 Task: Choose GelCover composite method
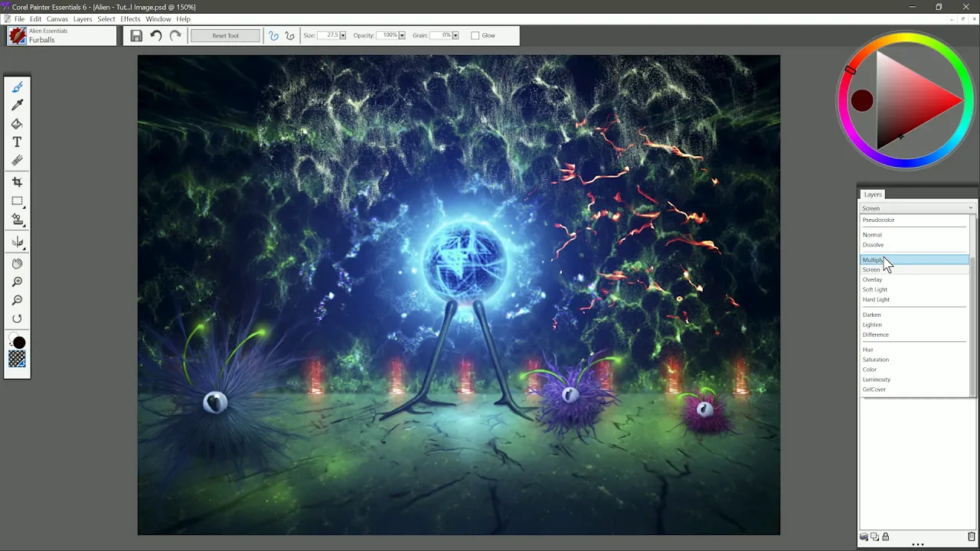pos(914,390)
